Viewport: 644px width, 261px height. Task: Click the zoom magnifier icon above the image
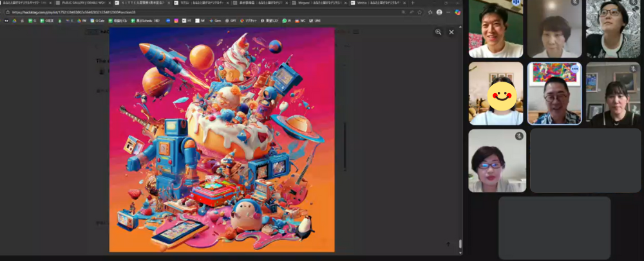pos(439,32)
